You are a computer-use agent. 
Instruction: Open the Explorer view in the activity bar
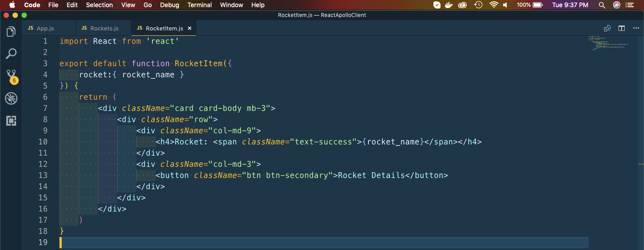pyautogui.click(x=11, y=32)
